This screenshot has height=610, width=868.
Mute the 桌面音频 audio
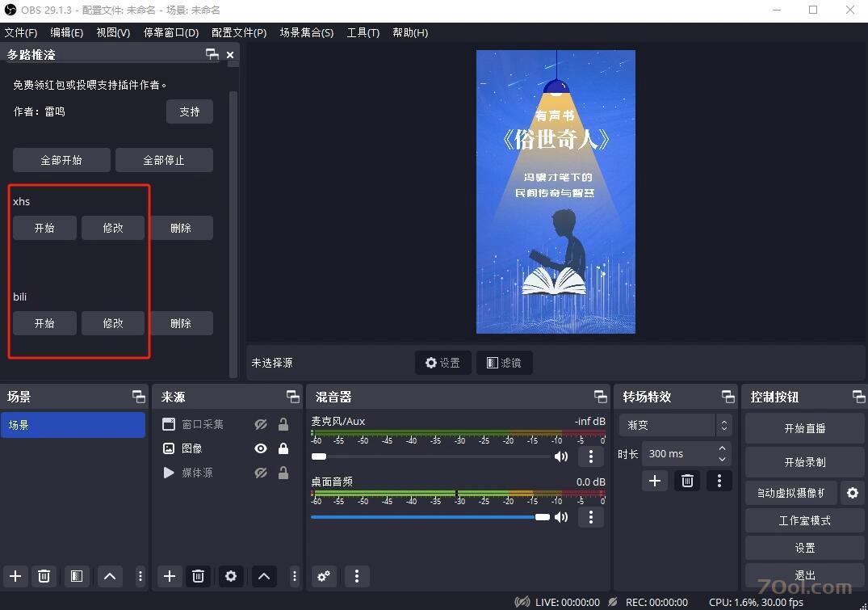pos(560,517)
